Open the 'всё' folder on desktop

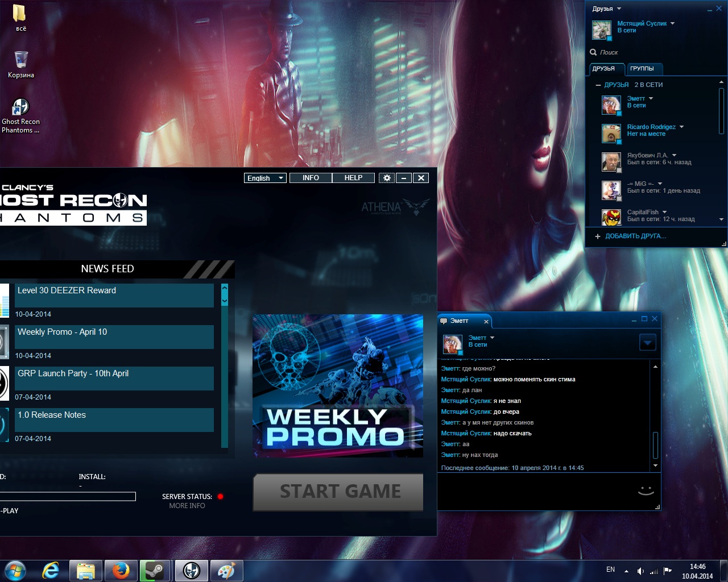pos(20,18)
